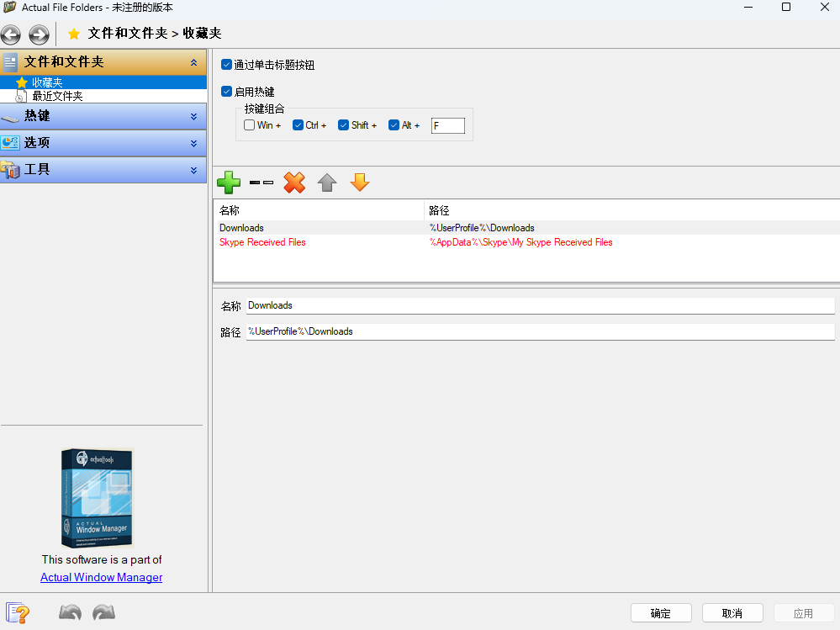The height and width of the screenshot is (630, 840).
Task: Move item up with gray arrow
Action: [x=327, y=183]
